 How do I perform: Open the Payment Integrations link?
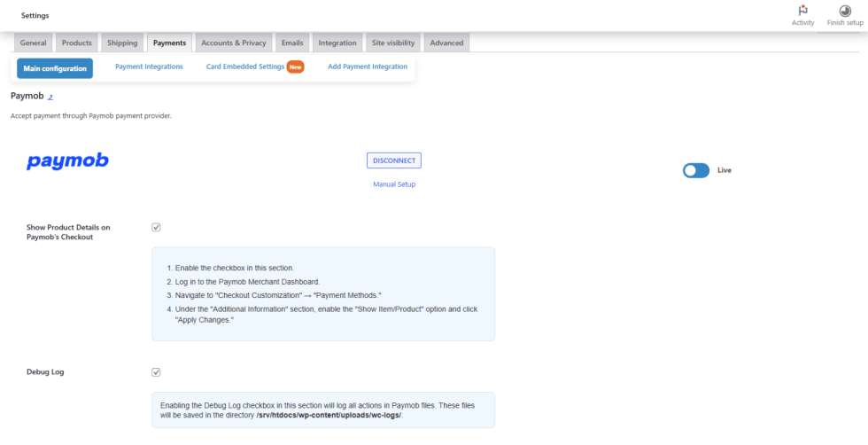(x=149, y=66)
